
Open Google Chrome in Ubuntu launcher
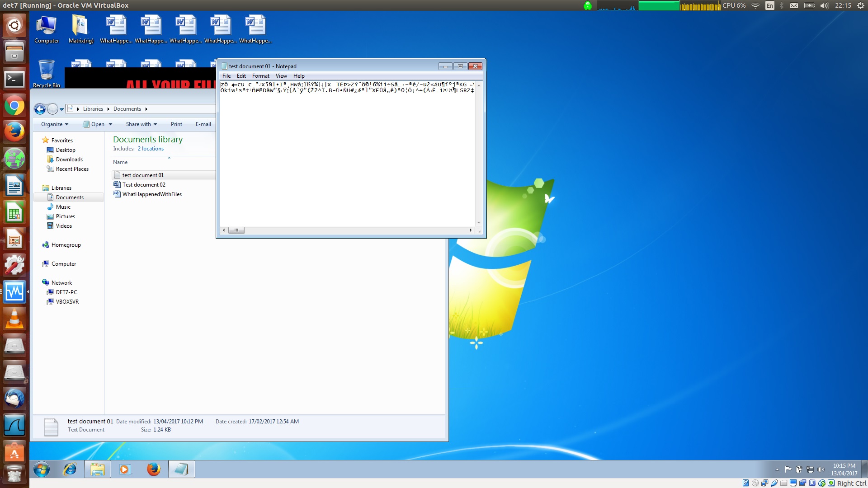[14, 107]
